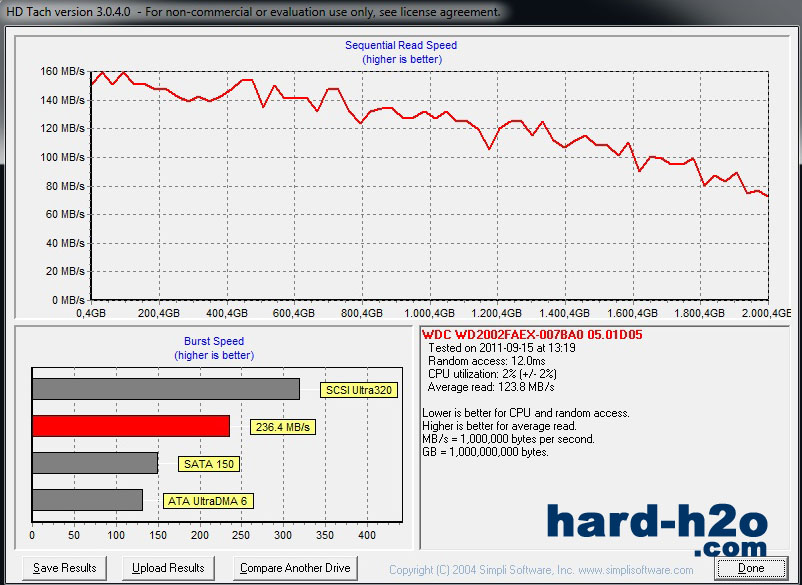Select the SCSI Ultra320 yellow label

357,390
